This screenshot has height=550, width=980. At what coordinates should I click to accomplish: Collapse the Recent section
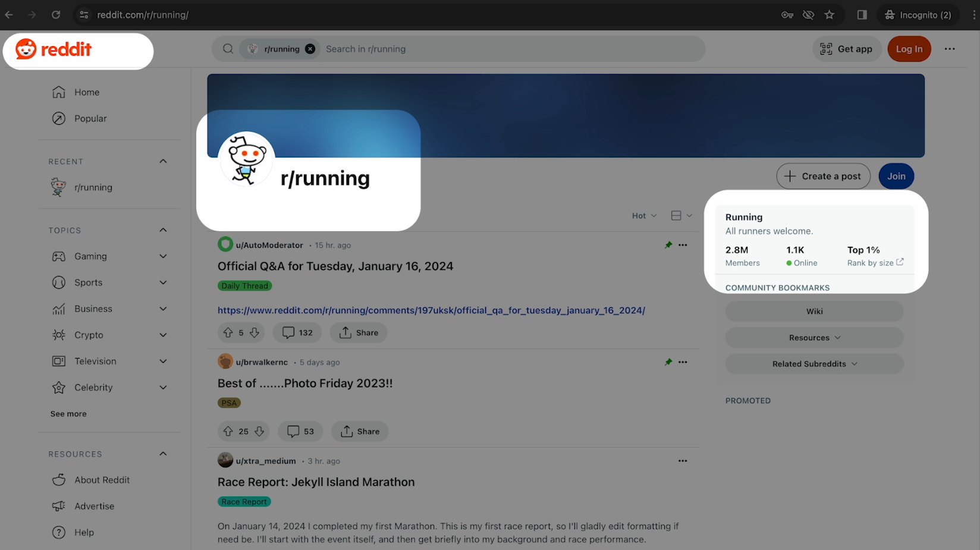click(163, 161)
